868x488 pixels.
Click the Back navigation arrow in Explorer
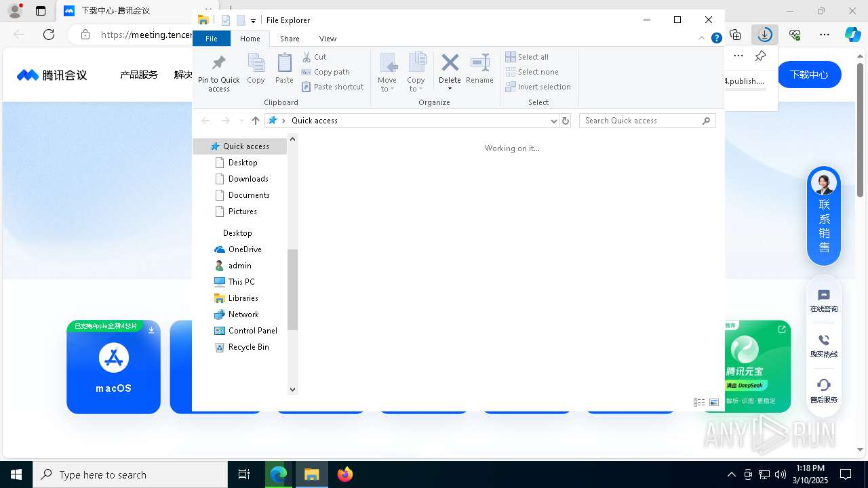[205, 121]
